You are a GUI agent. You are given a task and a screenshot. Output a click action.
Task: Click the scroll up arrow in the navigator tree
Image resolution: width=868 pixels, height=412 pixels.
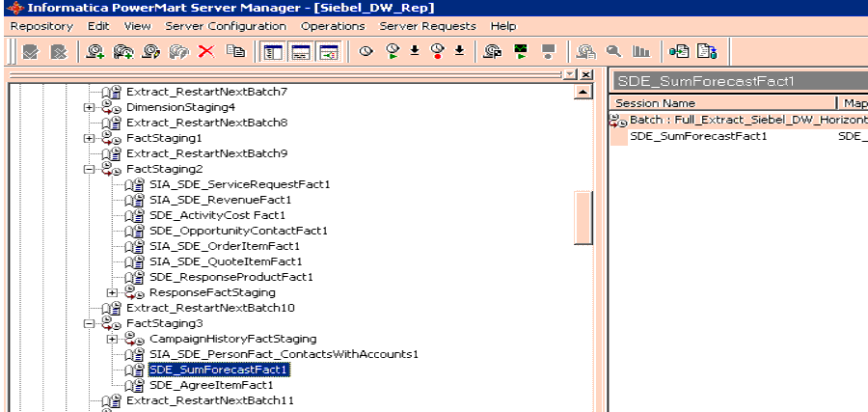pos(583,92)
